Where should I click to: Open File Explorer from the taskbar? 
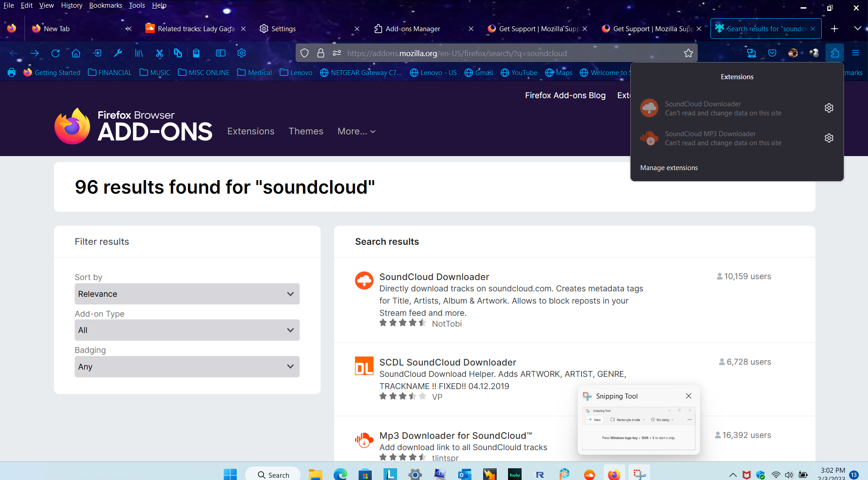pyautogui.click(x=315, y=475)
